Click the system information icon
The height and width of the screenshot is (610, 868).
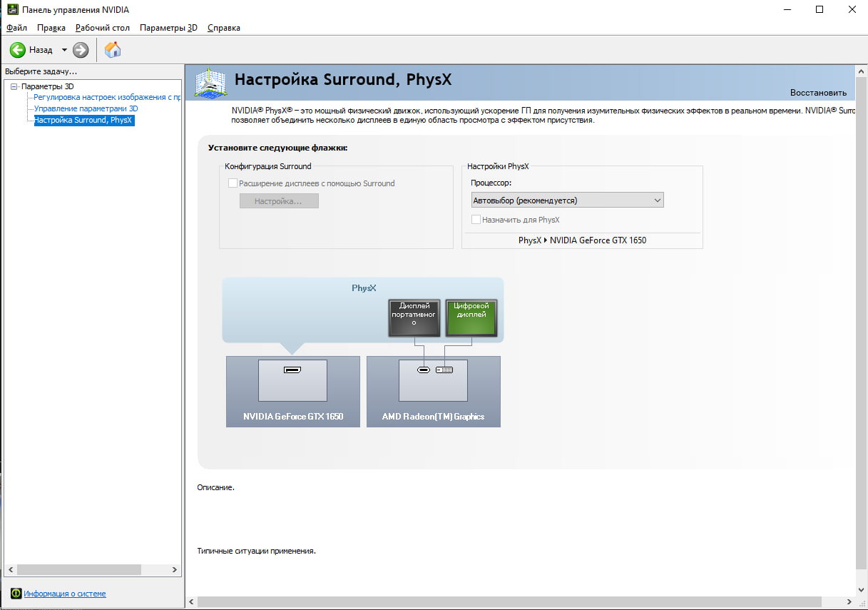click(x=16, y=594)
